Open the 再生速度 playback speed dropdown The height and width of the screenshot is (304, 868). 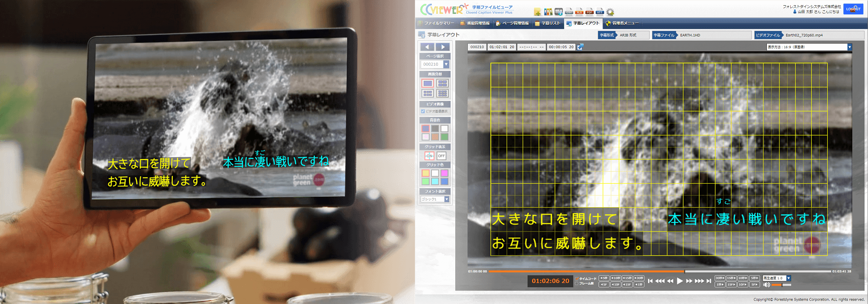[x=777, y=278]
